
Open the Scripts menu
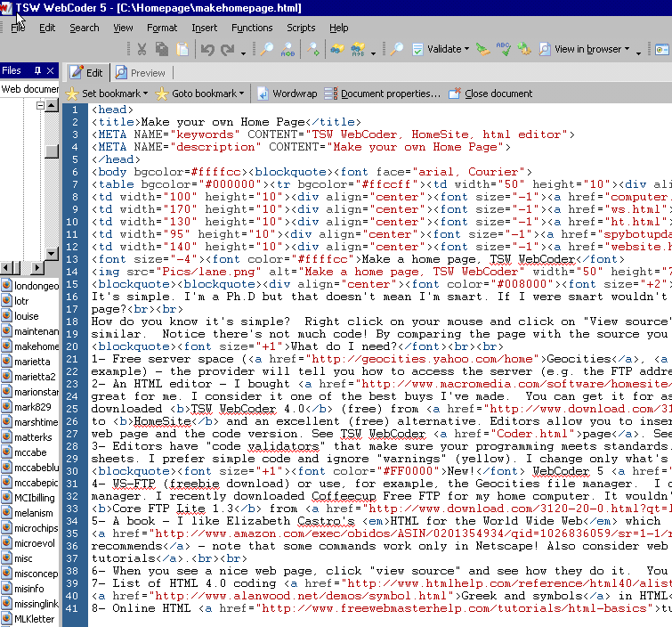point(301,28)
